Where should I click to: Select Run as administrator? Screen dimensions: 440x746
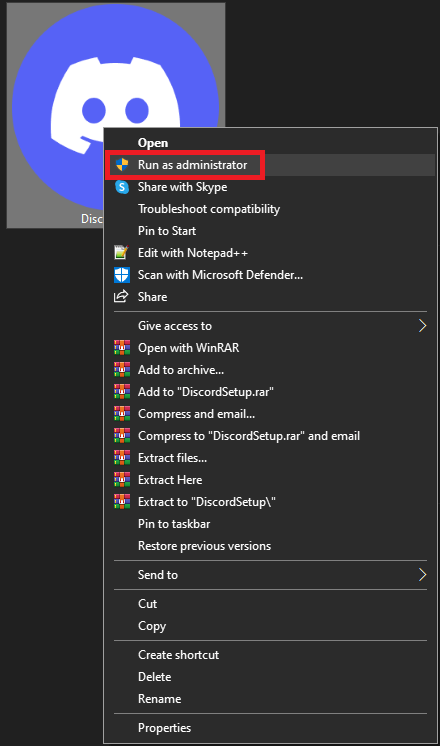pos(270,165)
